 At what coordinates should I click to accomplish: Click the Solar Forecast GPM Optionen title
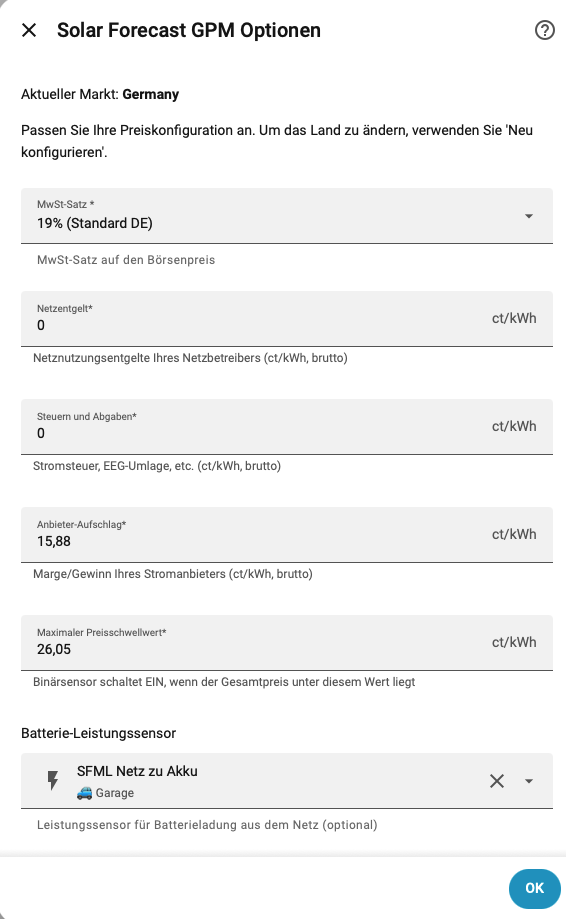point(189,30)
